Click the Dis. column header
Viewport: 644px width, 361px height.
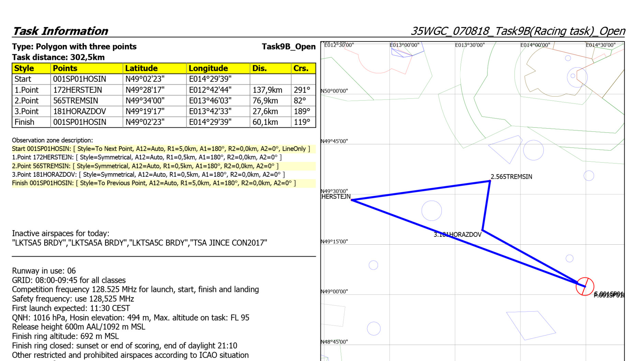click(x=259, y=68)
